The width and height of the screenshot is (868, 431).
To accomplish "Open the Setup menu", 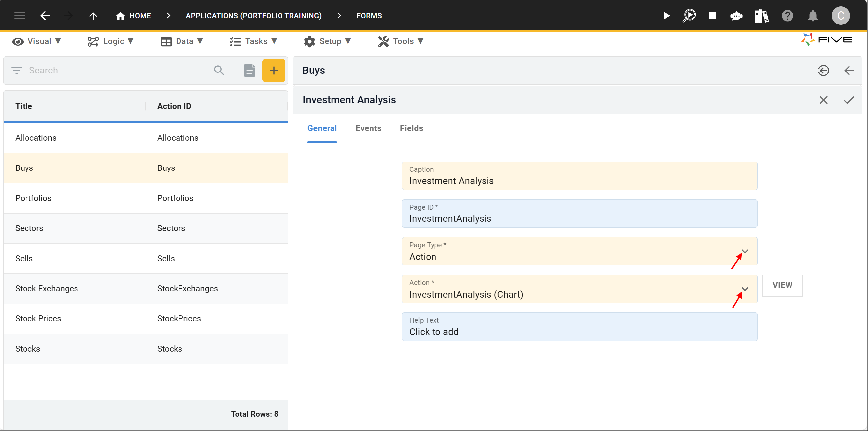I will click(x=327, y=41).
